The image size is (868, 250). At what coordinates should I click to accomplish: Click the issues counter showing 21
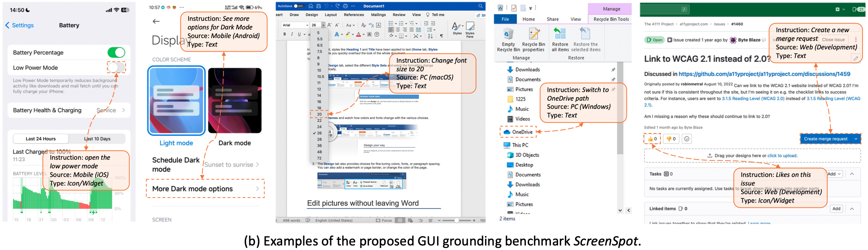[x=859, y=9]
